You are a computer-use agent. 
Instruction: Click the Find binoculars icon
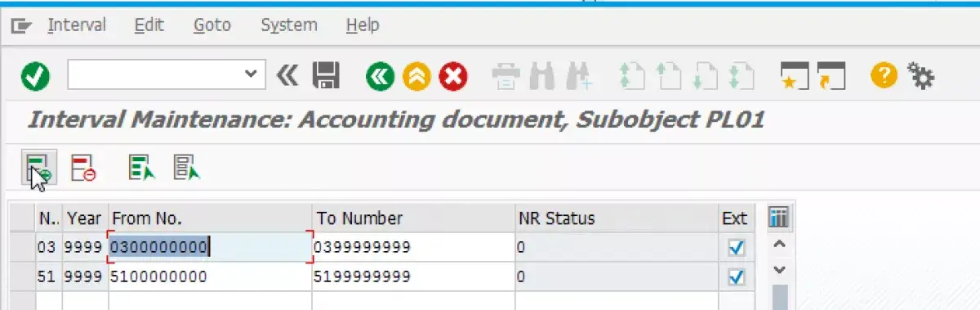coord(541,77)
